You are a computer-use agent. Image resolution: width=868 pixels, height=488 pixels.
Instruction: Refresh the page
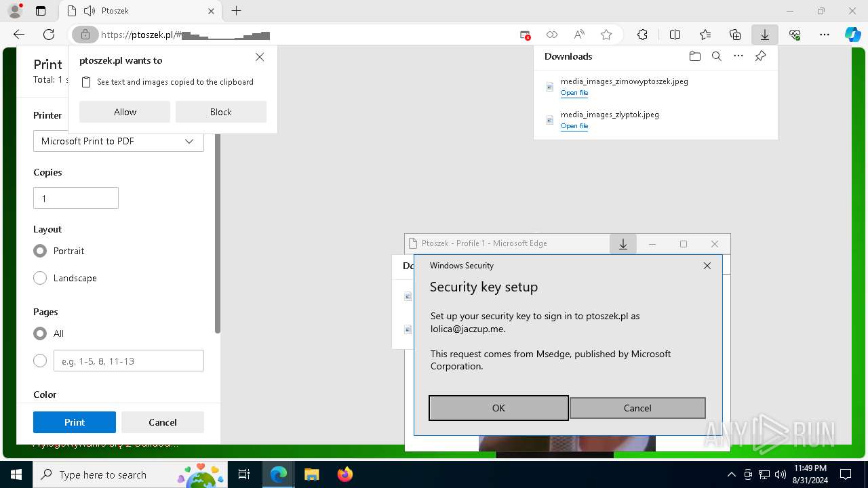click(49, 35)
